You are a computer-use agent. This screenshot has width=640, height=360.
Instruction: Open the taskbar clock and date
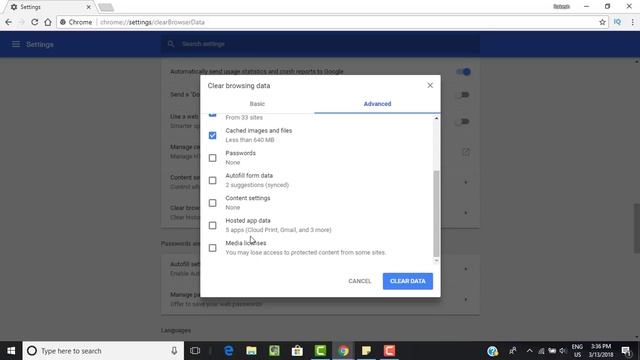(601, 351)
